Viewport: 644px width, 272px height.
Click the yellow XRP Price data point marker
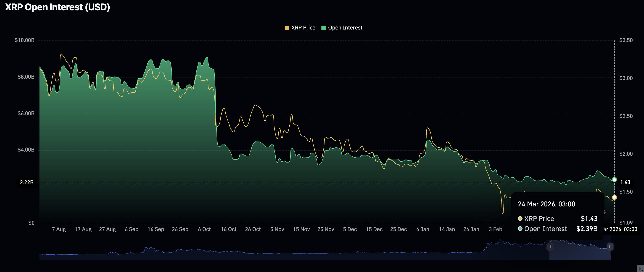coord(614,197)
